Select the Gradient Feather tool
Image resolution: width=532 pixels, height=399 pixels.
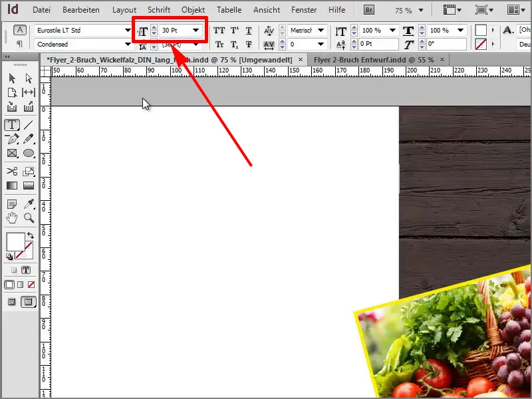point(29,186)
